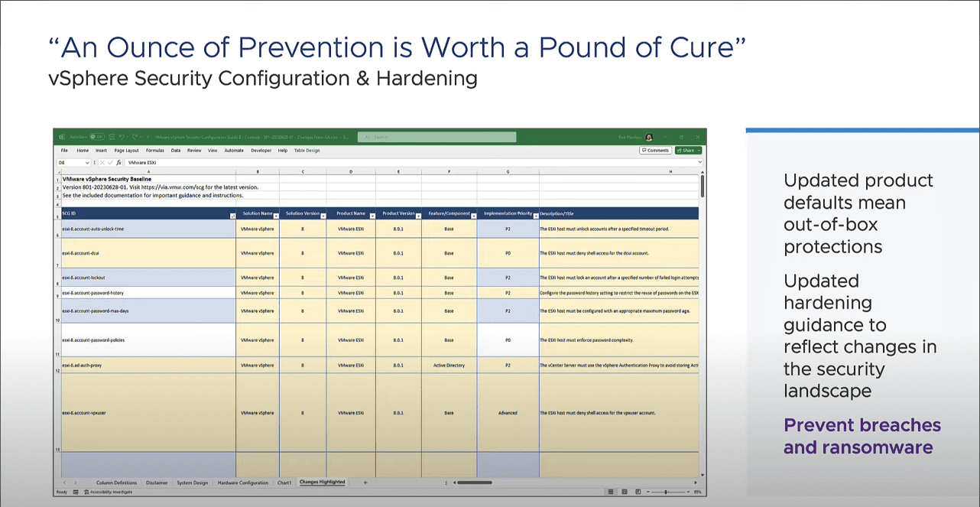Screen dimensions: 980x507
Task: Select cell esxi-8.account-vpxuser
Action: coord(148,412)
